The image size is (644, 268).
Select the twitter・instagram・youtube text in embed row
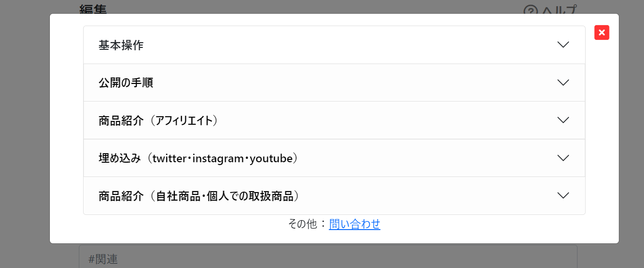point(222,158)
